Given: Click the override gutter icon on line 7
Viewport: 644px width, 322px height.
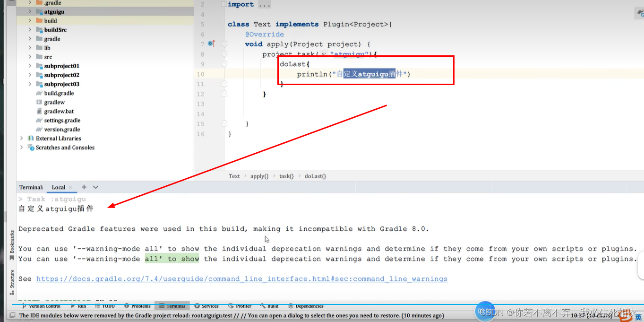Looking at the screenshot, I should click(211, 44).
